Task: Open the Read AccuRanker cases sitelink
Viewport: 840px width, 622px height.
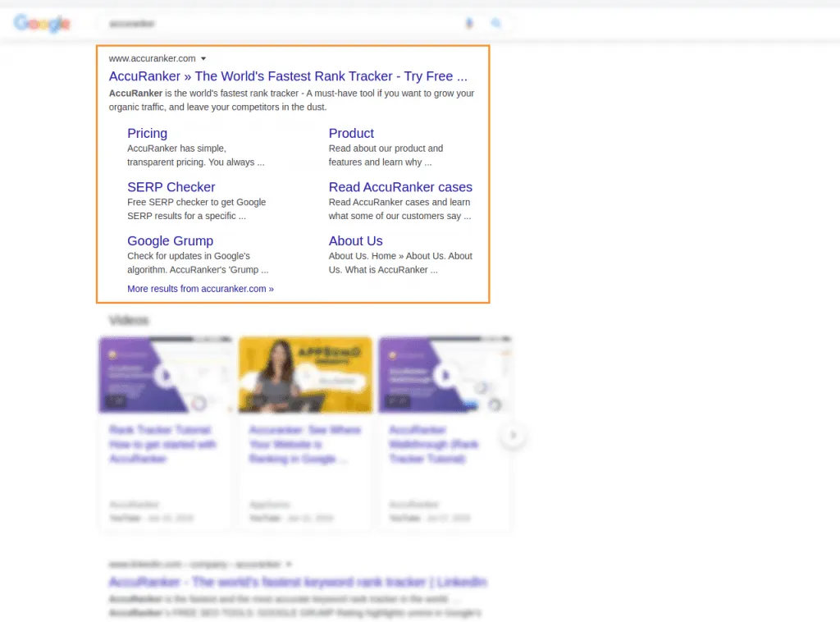Action: [x=400, y=187]
